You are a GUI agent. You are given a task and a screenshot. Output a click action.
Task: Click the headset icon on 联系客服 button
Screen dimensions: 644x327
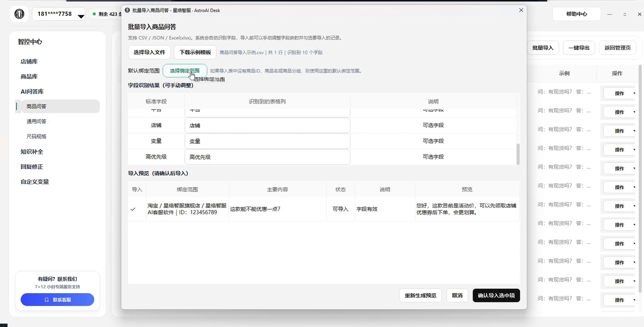[x=47, y=300]
